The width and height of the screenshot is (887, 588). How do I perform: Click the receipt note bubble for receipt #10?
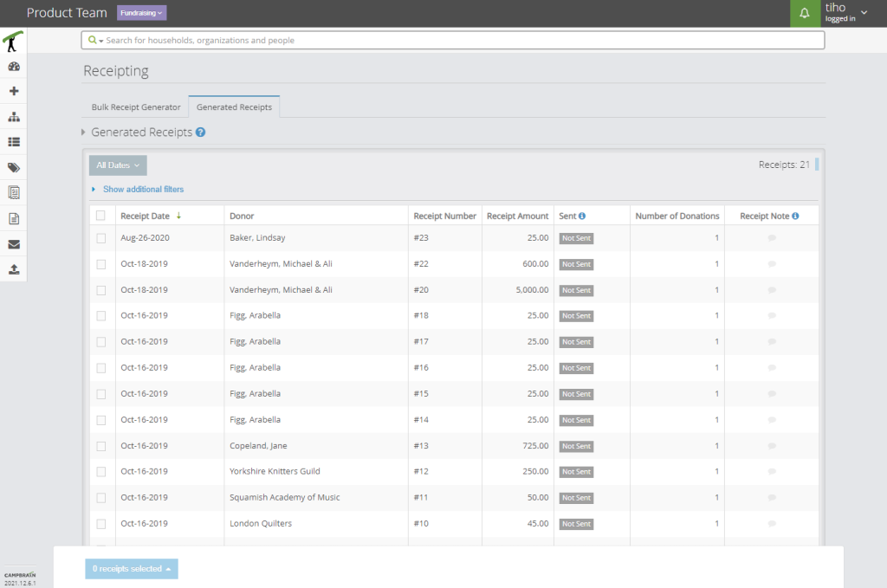pos(772,524)
